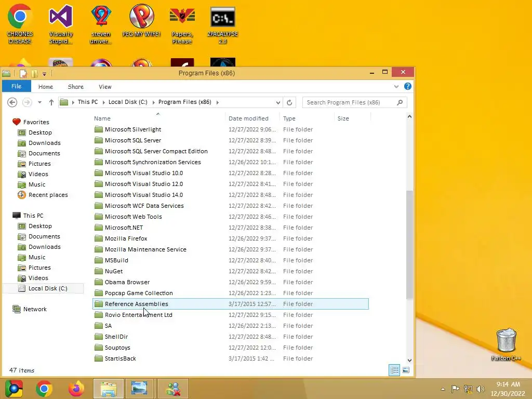Switch to File Explorer taskbar button
Viewport: 532px width, 399px height.
click(x=109, y=389)
